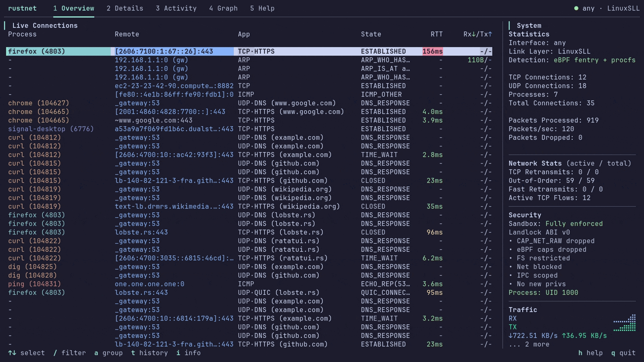Image resolution: width=644 pixels, height=362 pixels.
Task: Click 'Detection: eBPF fentry + procfs' line
Action: coord(572,60)
